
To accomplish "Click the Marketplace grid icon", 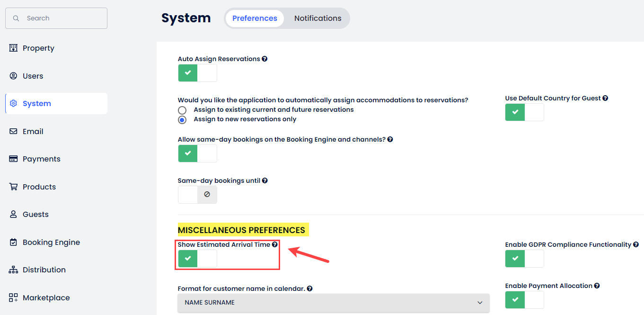I will 13,297.
